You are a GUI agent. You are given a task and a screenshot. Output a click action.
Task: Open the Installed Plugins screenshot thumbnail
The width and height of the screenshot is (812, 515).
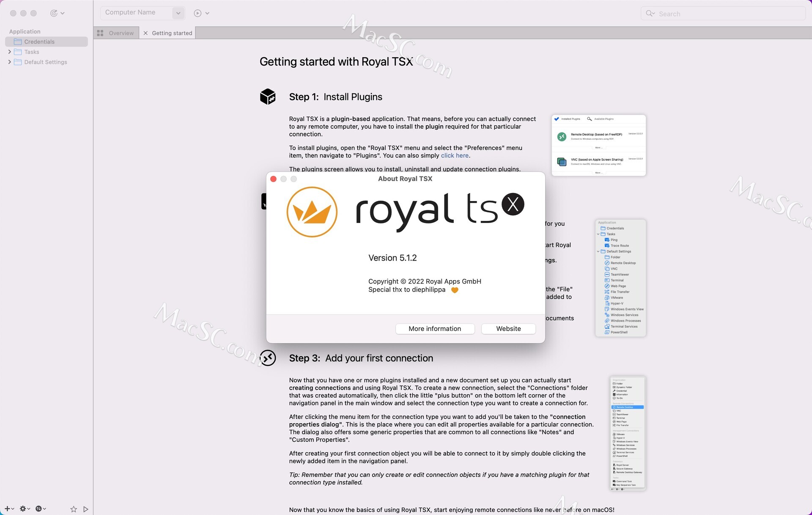point(599,145)
